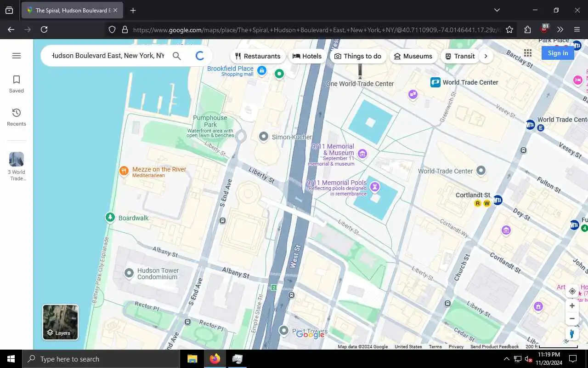Click the Windows taskbar search box
The image size is (588, 368).
[x=101, y=359]
